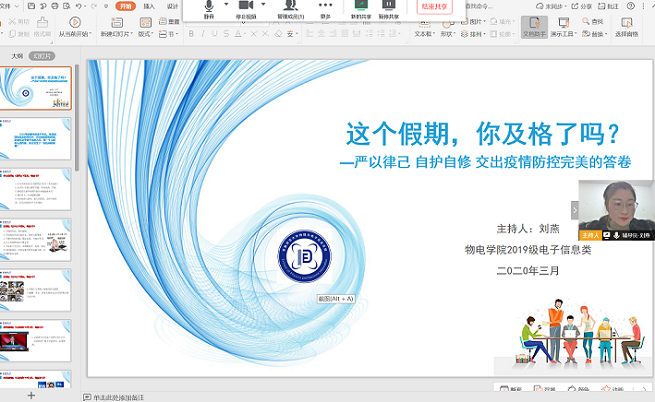Open the Home ribbon tab
Image resolution: width=655 pixels, height=402 pixels.
click(x=126, y=6)
